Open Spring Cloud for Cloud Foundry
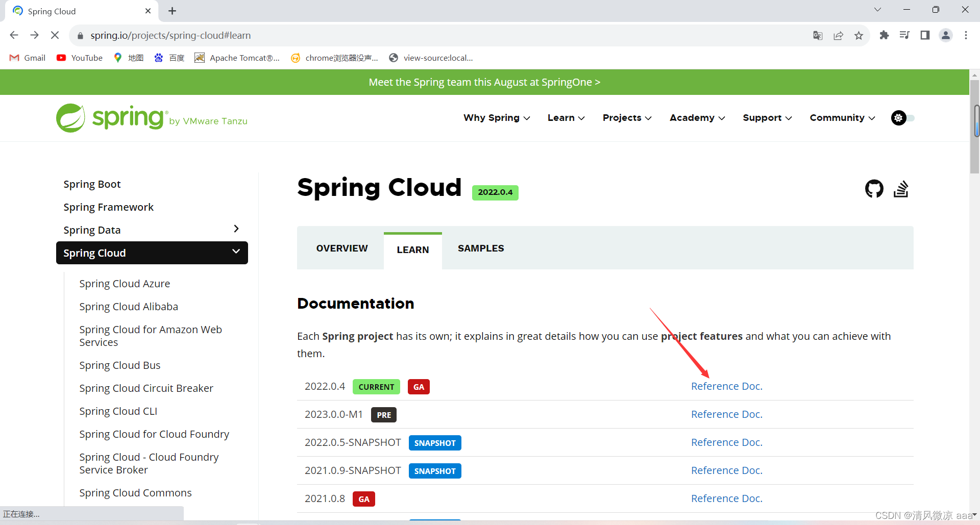The height and width of the screenshot is (525, 980). click(x=154, y=434)
